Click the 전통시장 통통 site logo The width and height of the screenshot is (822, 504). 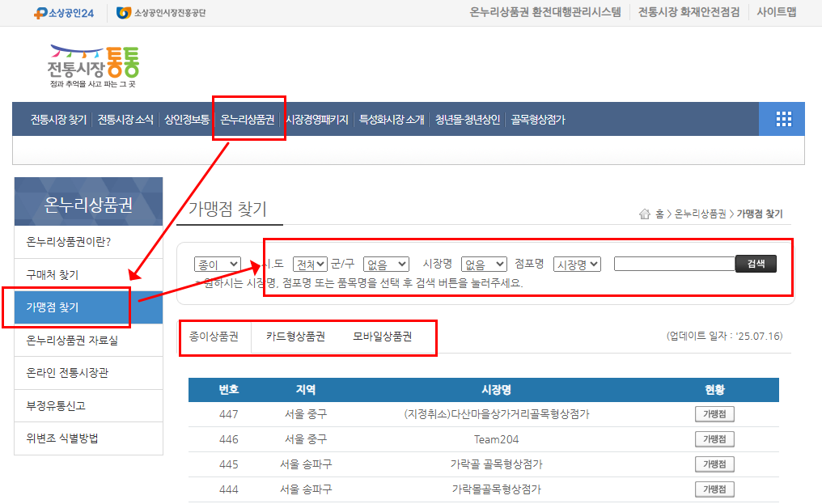click(93, 66)
